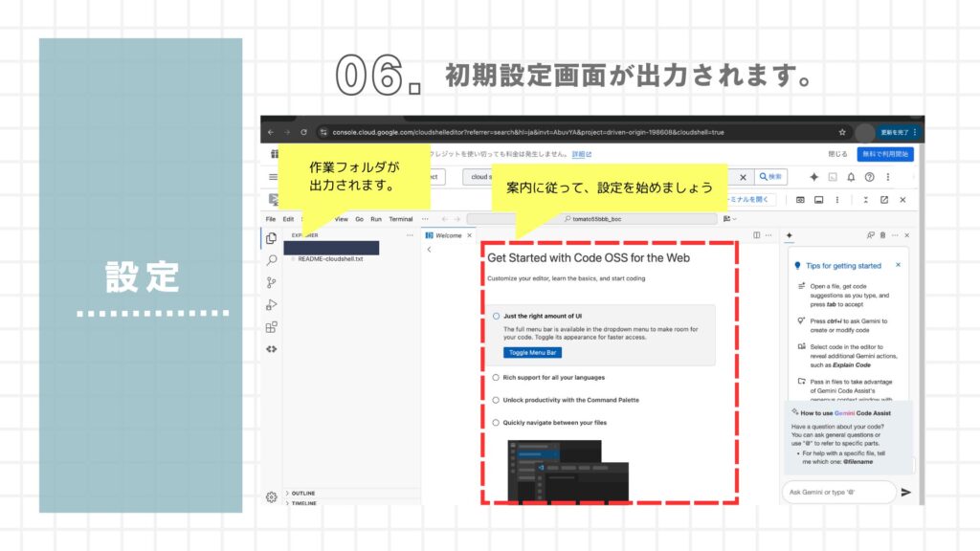Viewport: 980px width, 551px height.
Task: Dismiss the Tips for getting started card
Action: click(x=898, y=265)
